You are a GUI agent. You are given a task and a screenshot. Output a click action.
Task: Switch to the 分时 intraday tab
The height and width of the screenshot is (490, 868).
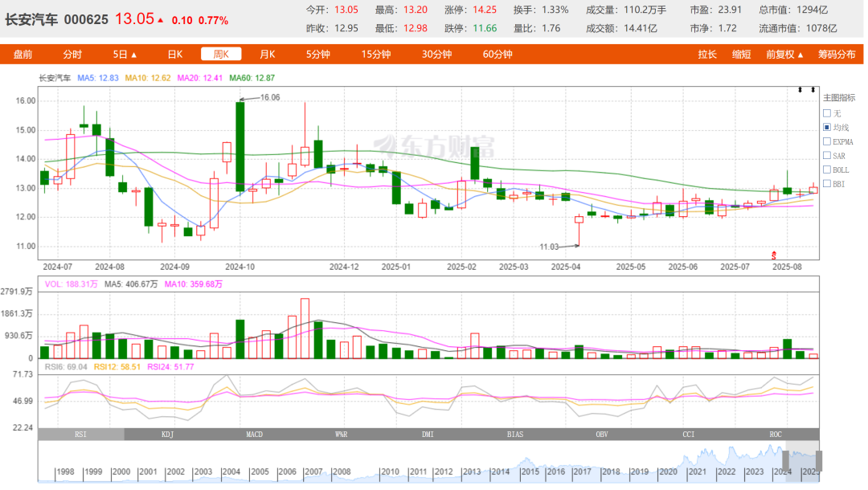pos(72,54)
